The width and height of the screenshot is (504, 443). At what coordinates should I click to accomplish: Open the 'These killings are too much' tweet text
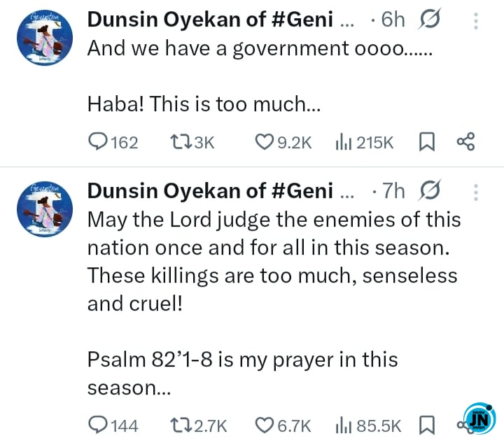click(272, 275)
